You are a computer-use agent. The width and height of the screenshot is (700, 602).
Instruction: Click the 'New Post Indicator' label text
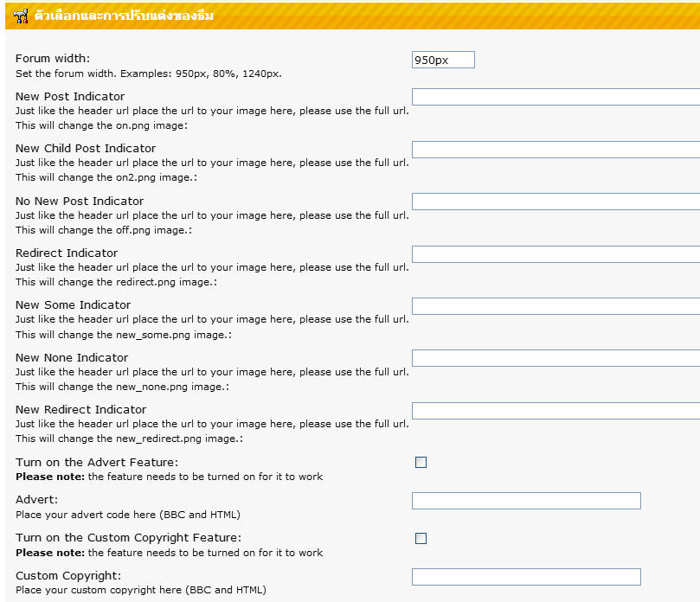point(70,97)
